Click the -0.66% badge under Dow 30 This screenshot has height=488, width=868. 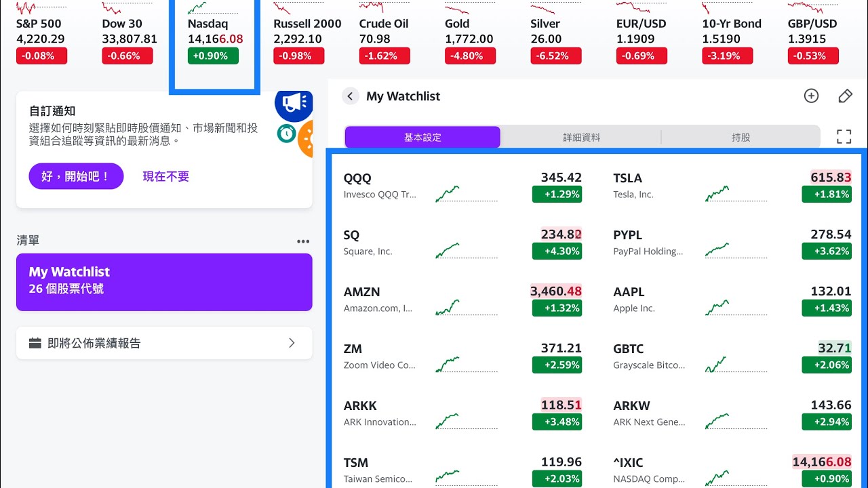(x=127, y=56)
